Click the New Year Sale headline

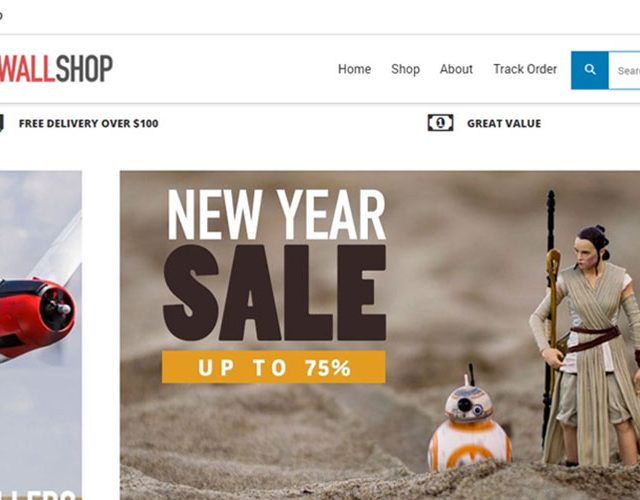coord(274,264)
